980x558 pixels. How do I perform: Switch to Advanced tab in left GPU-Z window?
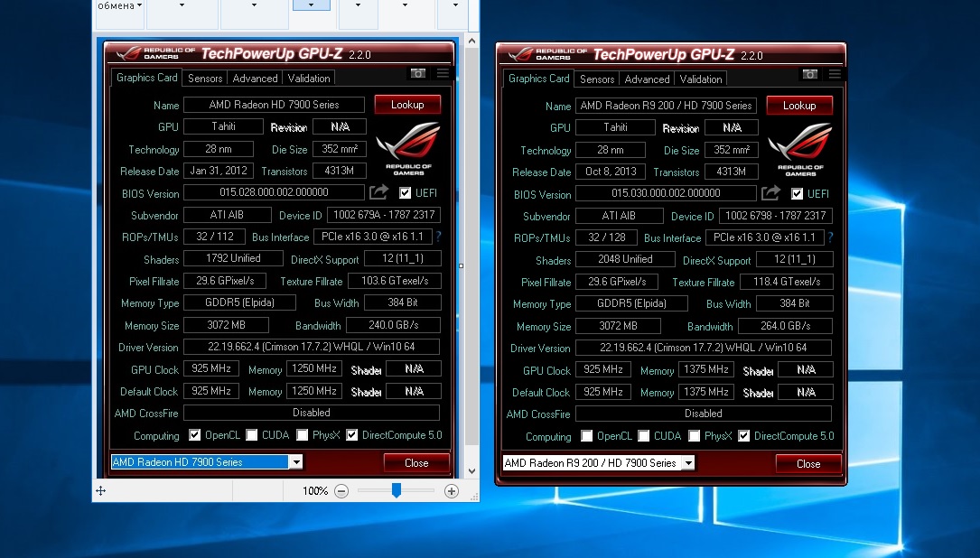point(255,79)
